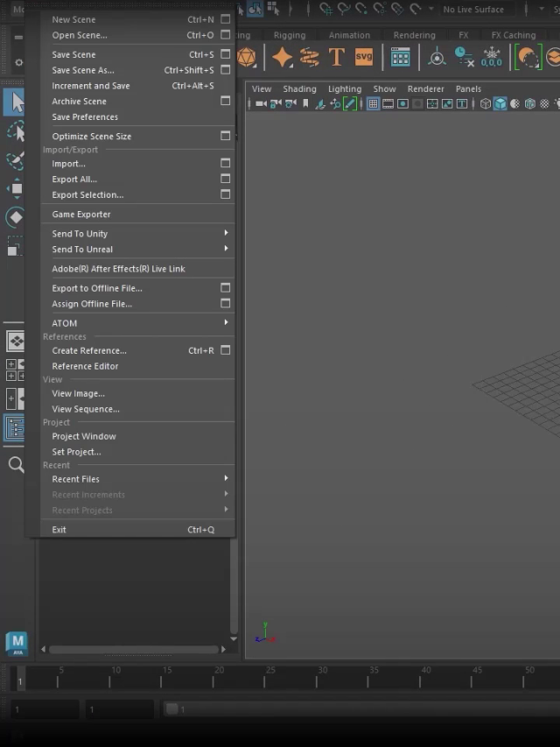This screenshot has height=747, width=560.
Task: Click the Type text tool icon
Action: coord(336,58)
